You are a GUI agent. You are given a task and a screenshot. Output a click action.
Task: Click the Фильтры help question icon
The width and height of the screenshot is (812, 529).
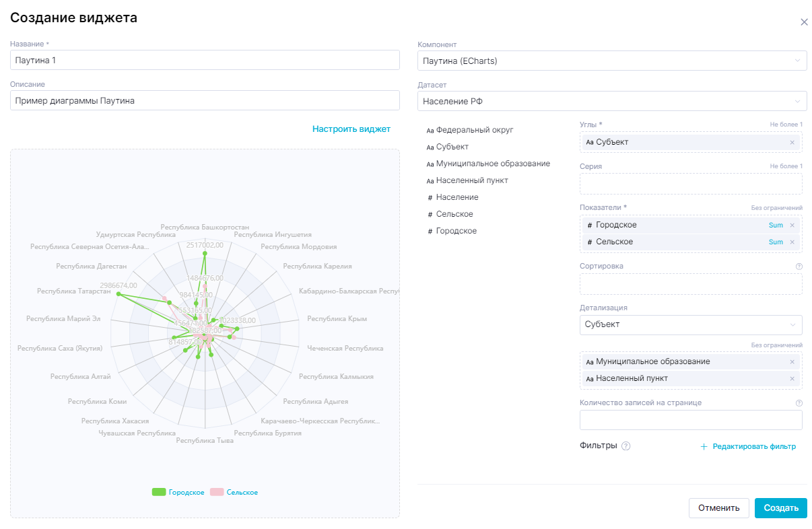(625, 446)
